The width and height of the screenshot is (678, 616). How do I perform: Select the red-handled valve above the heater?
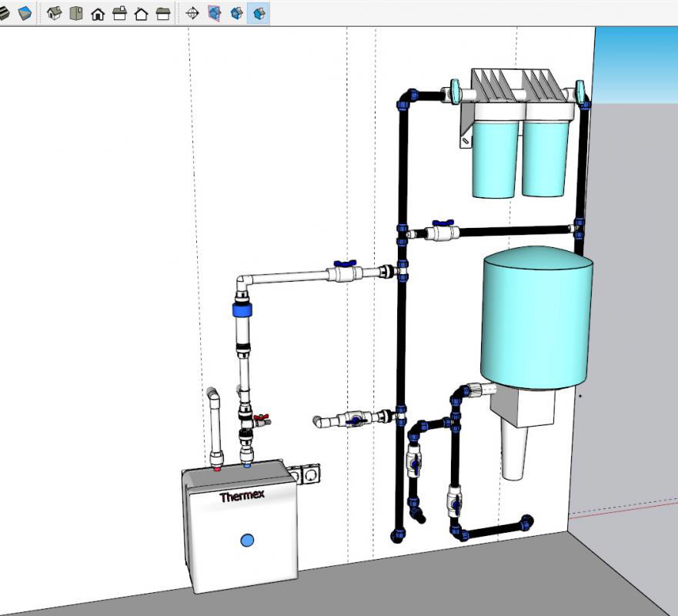[x=262, y=420]
